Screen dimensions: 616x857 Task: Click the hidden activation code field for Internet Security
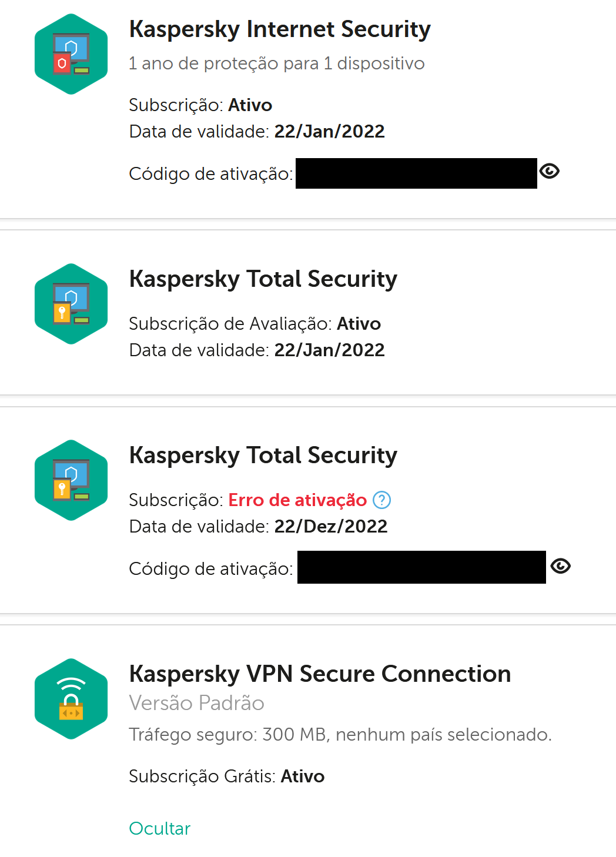tap(416, 173)
